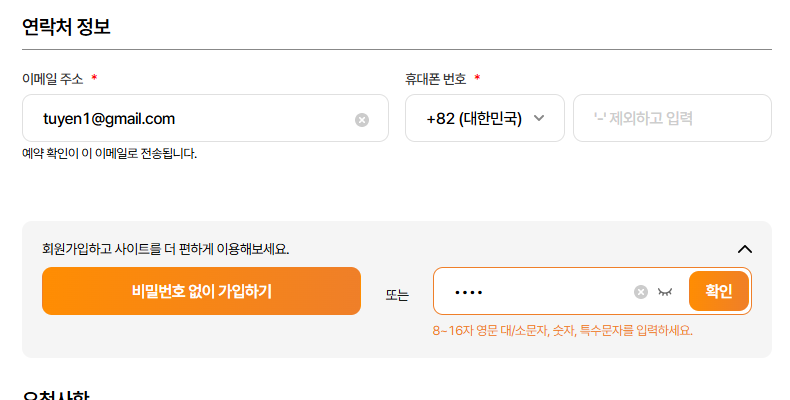
Task: Clear the email address field
Action: coord(362,119)
